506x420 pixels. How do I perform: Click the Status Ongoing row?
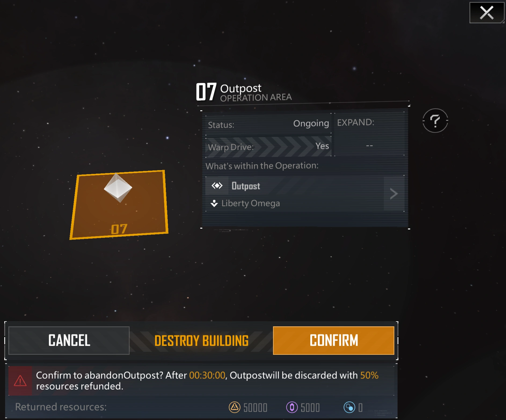tap(268, 124)
